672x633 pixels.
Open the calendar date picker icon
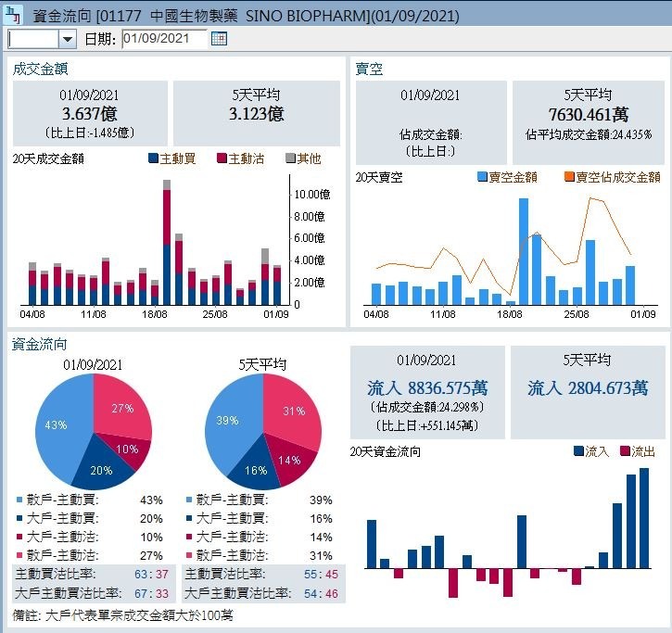tap(219, 38)
